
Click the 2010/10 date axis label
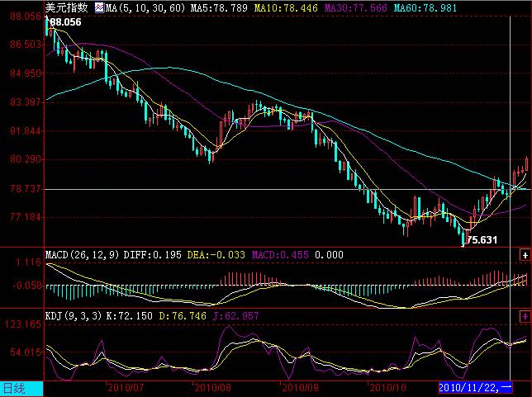pos(387,387)
